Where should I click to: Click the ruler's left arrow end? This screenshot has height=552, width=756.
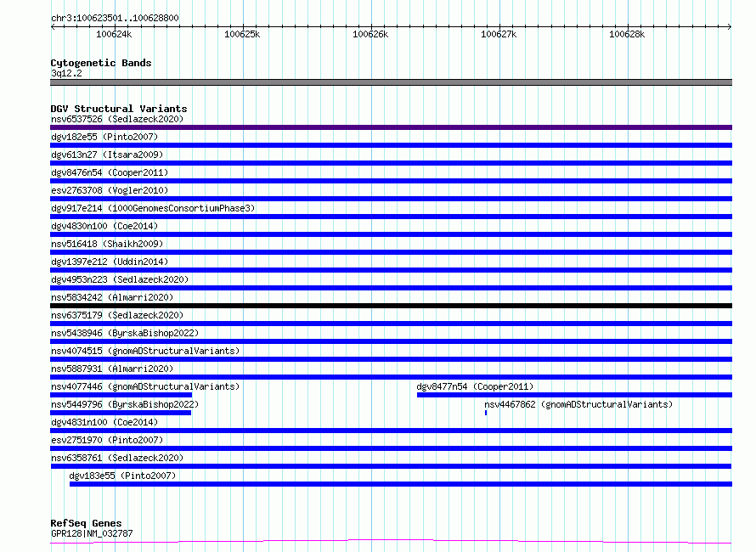pos(53,27)
